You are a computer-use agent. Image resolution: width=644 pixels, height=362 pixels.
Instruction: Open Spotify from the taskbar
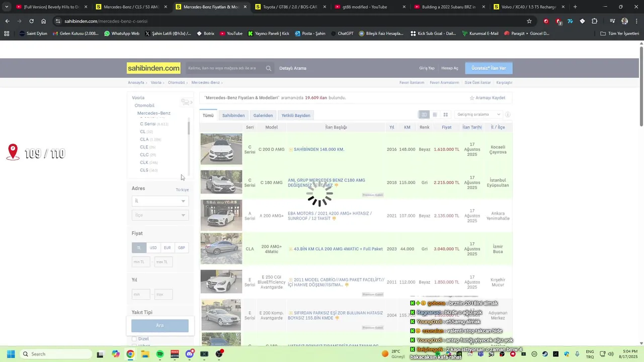point(160,354)
